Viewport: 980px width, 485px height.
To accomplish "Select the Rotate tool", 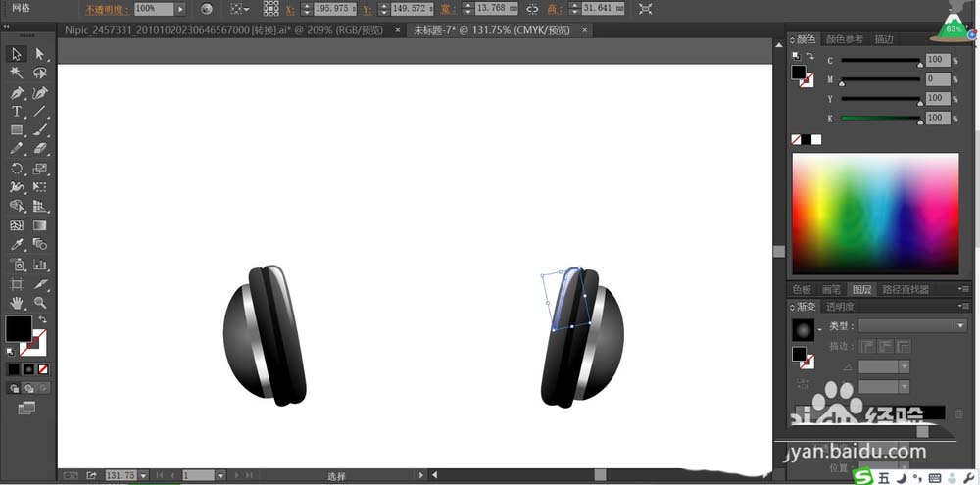I will tap(17, 169).
